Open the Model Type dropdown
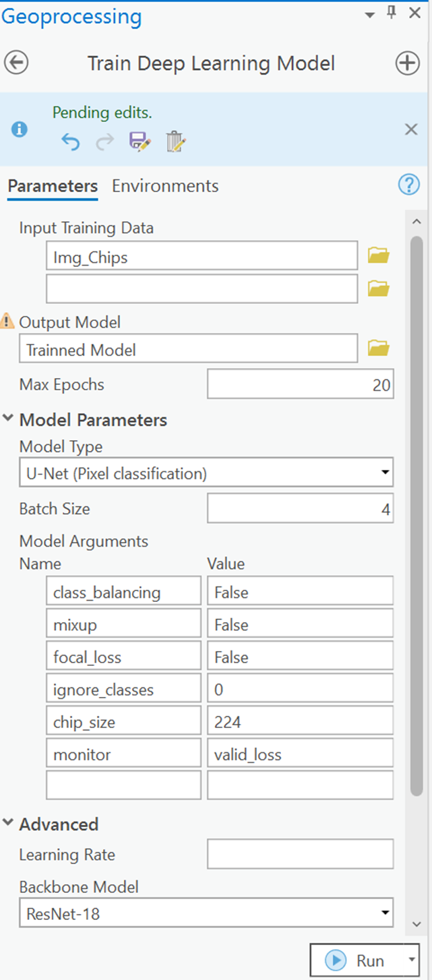Image resolution: width=432 pixels, height=980 pixels. (385, 473)
